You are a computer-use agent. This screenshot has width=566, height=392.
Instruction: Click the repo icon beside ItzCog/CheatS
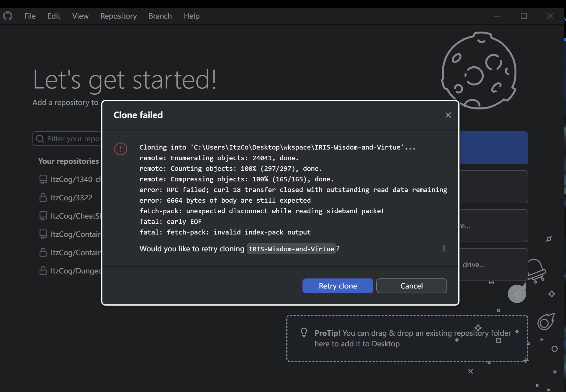click(43, 216)
